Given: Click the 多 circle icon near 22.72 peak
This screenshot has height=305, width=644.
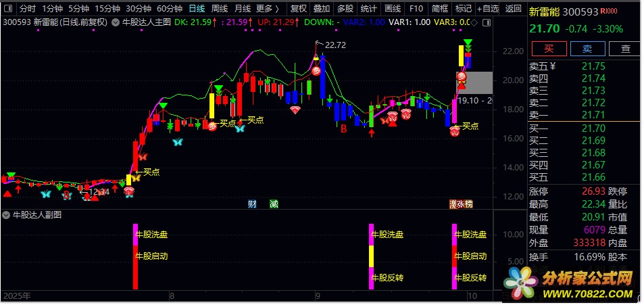Looking at the screenshot, I should click(316, 71).
